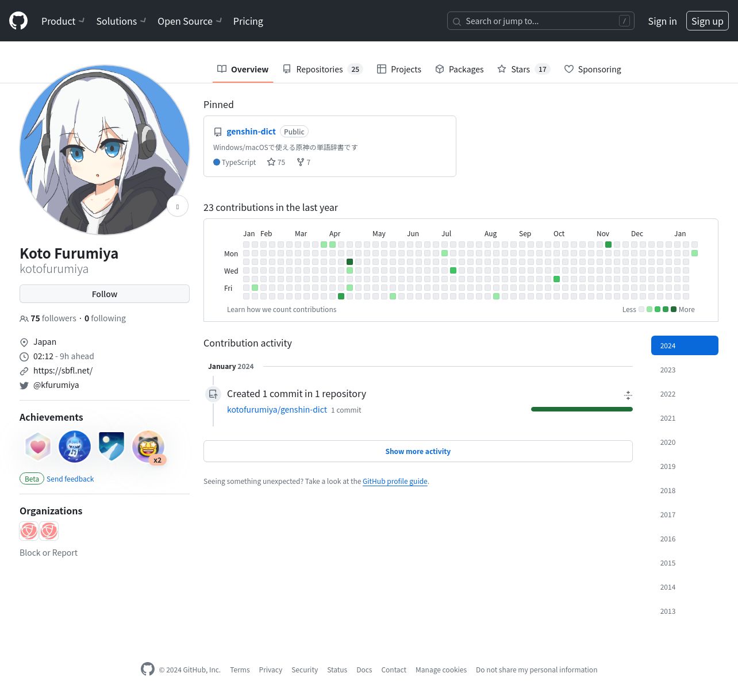The width and height of the screenshot is (738, 700).
Task: Show contributions for 2019
Action: (x=685, y=466)
